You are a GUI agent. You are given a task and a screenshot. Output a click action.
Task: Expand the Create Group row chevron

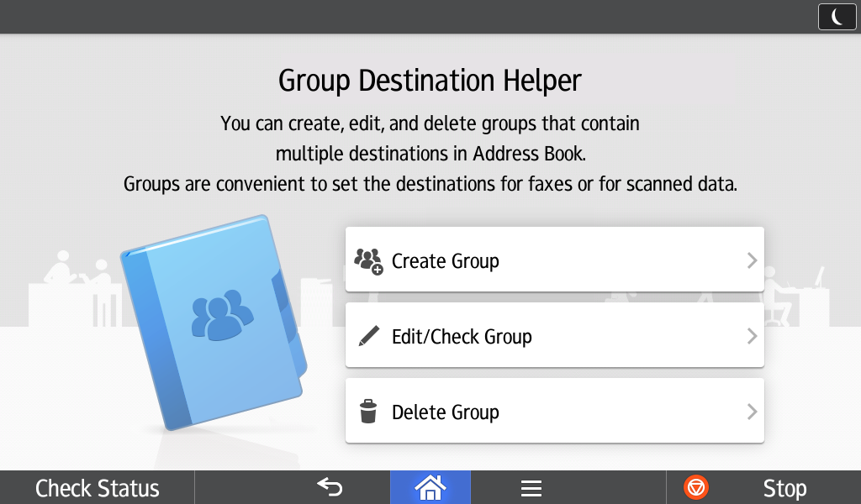pos(752,260)
